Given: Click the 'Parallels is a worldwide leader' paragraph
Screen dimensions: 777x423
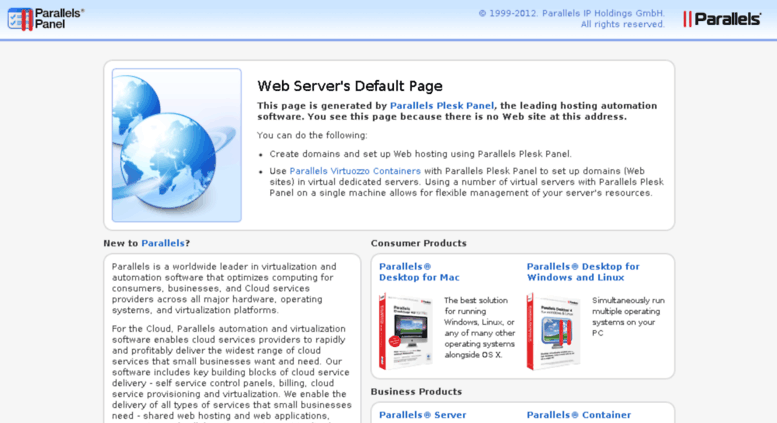Looking at the screenshot, I should click(224, 288).
